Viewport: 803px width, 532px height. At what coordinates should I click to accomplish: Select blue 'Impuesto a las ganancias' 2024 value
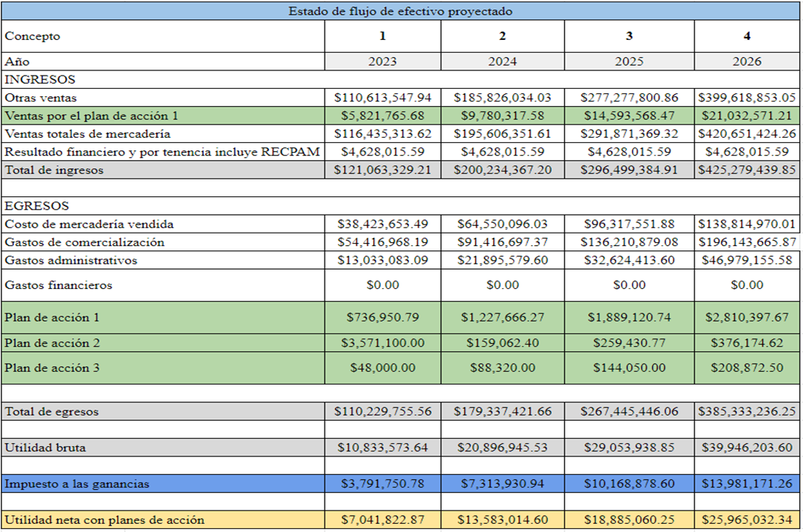(x=502, y=484)
